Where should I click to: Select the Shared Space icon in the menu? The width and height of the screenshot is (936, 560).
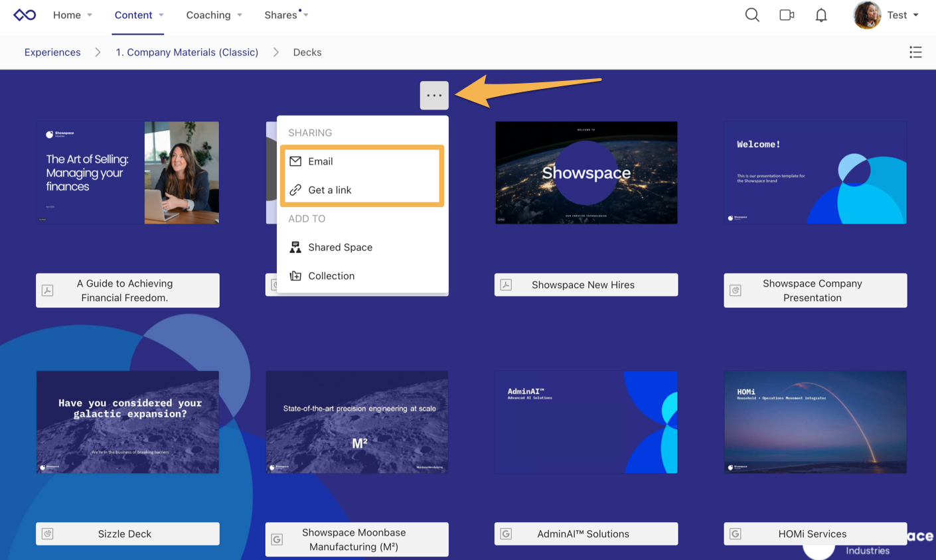pyautogui.click(x=295, y=247)
